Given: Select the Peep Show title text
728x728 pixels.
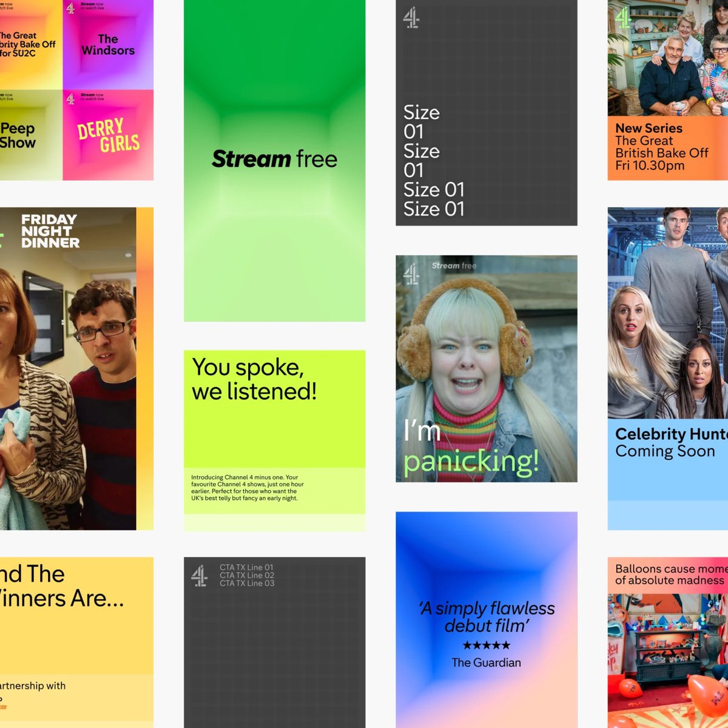Looking at the screenshot, I should pos(18,135).
